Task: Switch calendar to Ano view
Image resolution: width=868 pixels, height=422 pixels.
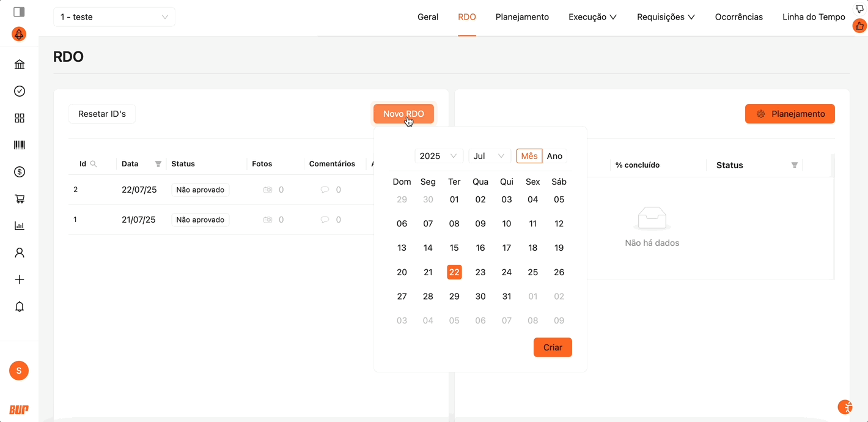Action: [x=554, y=156]
